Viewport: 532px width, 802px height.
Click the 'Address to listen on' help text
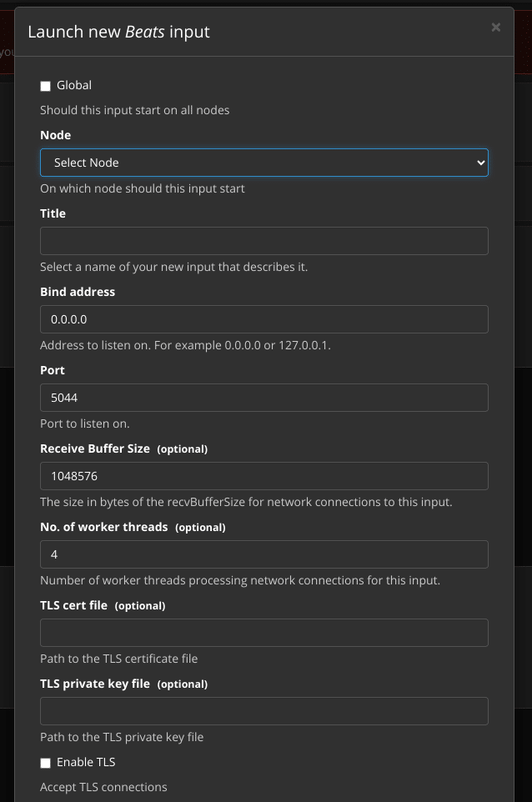tap(185, 345)
